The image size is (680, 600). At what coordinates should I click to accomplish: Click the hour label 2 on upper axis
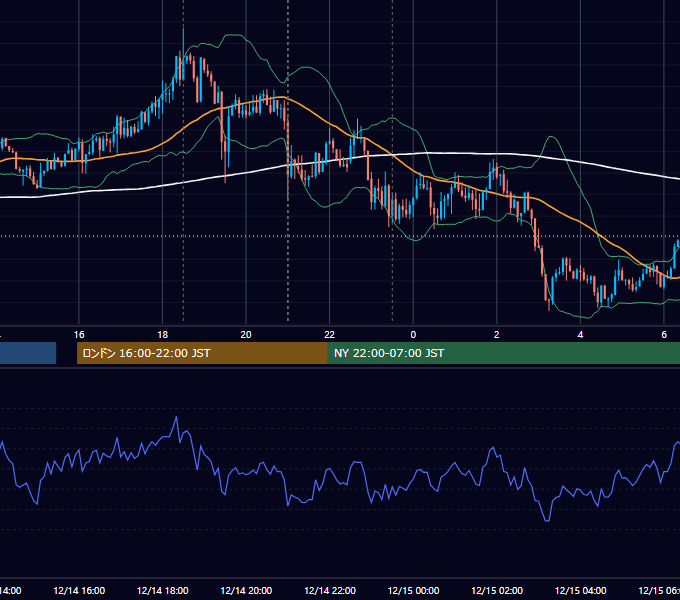pyautogui.click(x=497, y=335)
